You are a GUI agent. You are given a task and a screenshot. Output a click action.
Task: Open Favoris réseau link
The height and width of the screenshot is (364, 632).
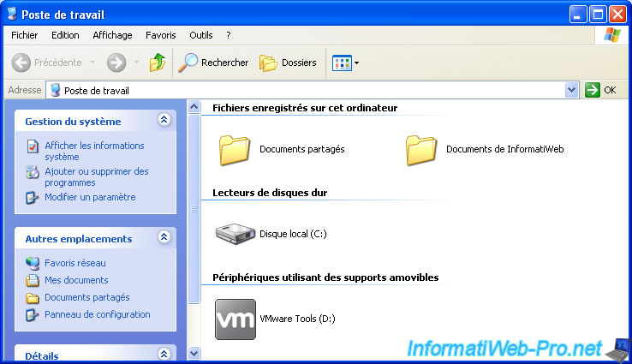(x=75, y=263)
